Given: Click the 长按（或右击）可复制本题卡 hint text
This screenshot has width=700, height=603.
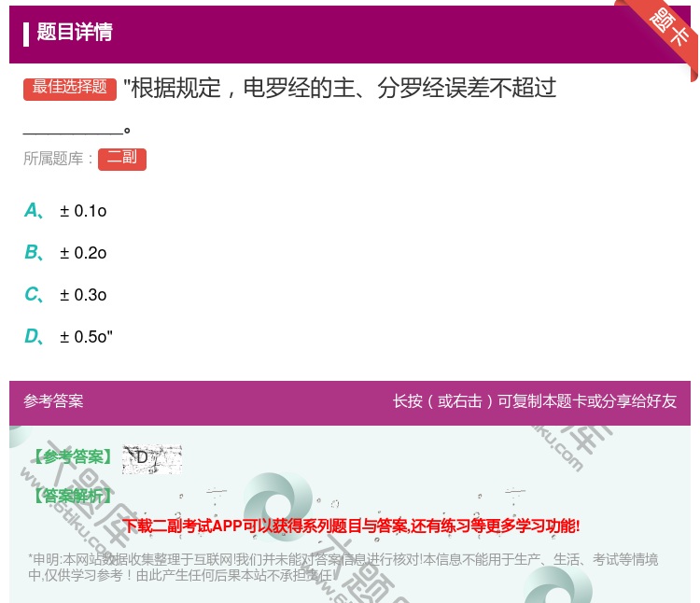Looking at the screenshot, I should click(x=535, y=400).
